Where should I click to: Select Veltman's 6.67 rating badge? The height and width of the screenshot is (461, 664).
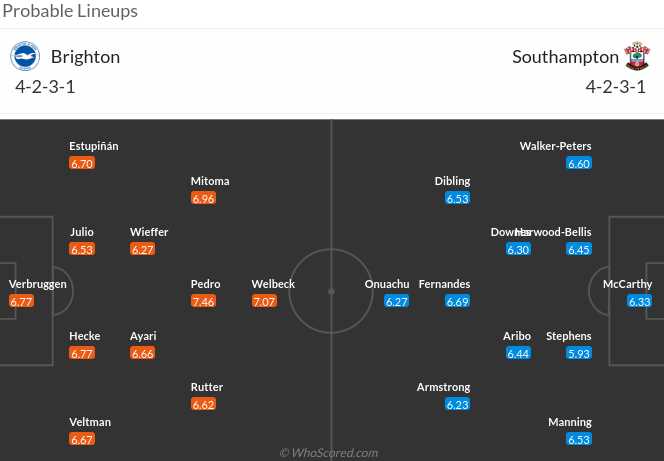pos(82,439)
